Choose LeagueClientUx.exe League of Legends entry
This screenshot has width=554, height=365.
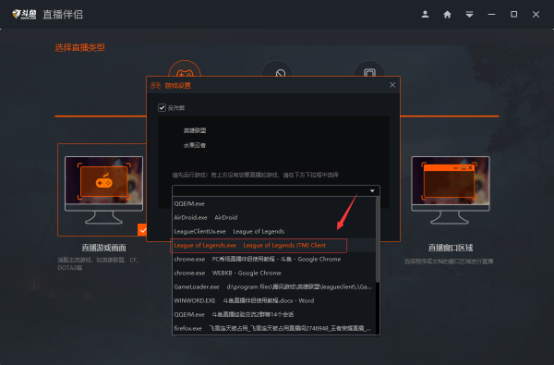tap(274, 231)
